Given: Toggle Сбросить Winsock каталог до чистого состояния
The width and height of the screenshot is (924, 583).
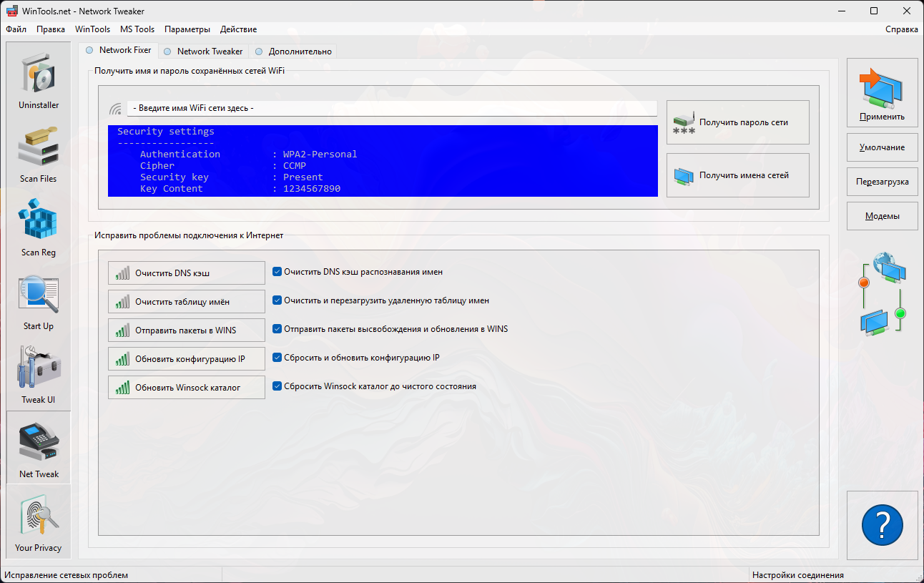Looking at the screenshot, I should [x=277, y=386].
